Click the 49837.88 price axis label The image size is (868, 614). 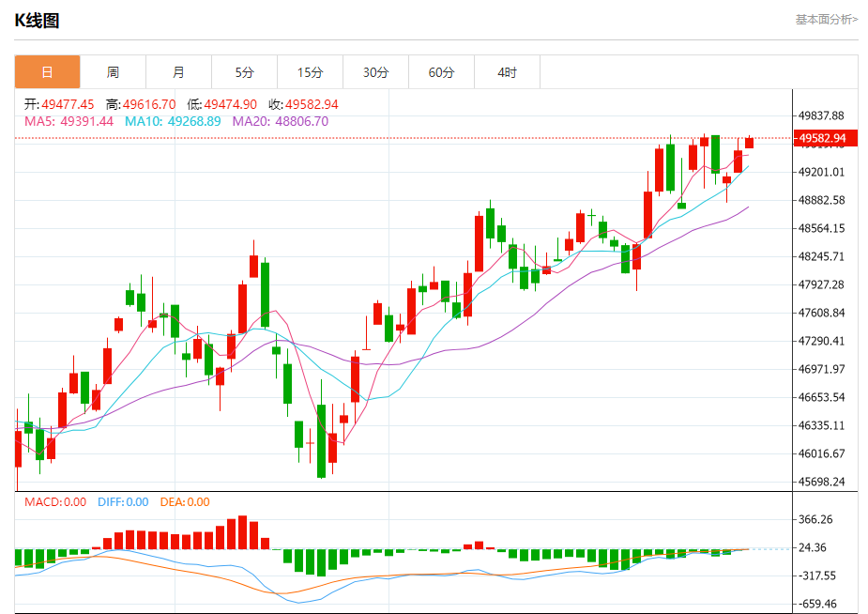pyautogui.click(x=822, y=115)
